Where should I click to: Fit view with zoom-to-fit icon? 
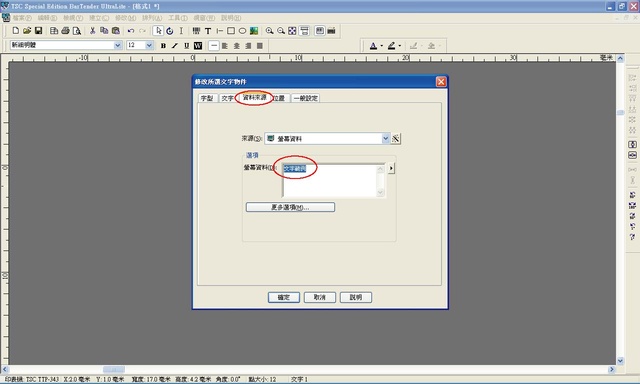click(292, 31)
